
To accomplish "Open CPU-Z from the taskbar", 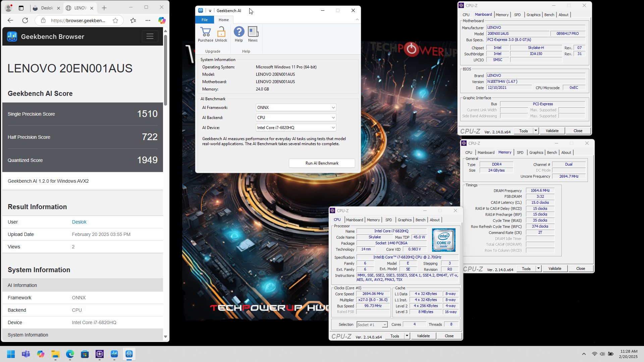I will 100,354.
